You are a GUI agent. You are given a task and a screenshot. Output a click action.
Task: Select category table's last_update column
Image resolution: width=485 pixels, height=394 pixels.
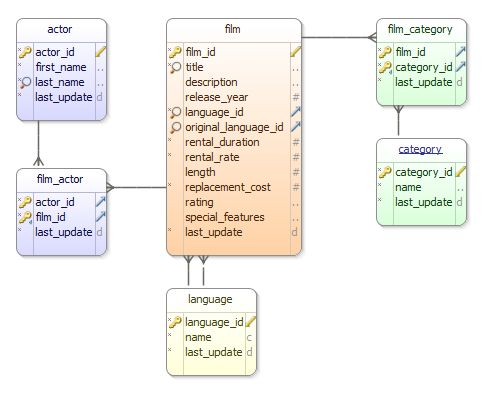(424, 202)
